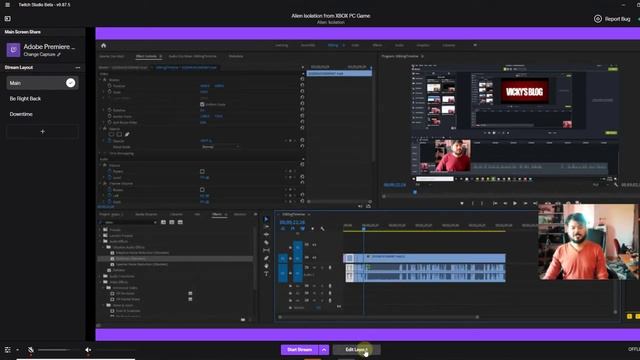Select opacity ellipse mask tool
Screen dimensions: 640x360
[111, 134]
